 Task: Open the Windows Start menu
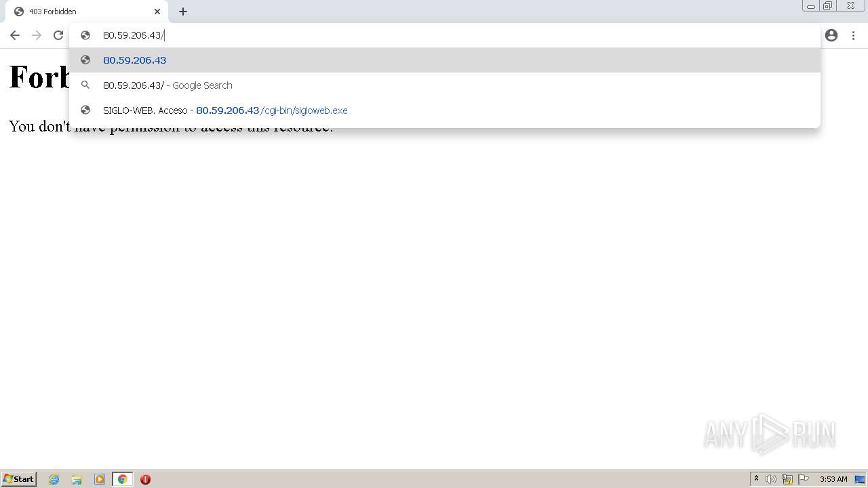pyautogui.click(x=18, y=479)
